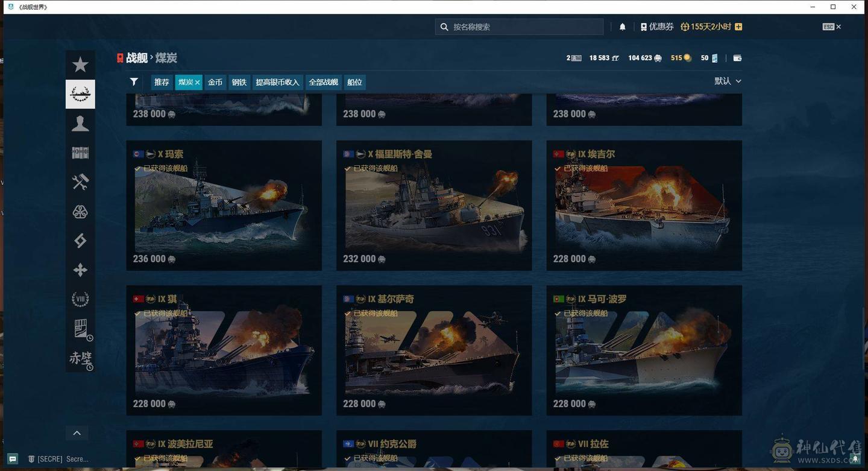868x471 pixels.
Task: Remove the 煤炭 filter with its X
Action: click(x=197, y=83)
